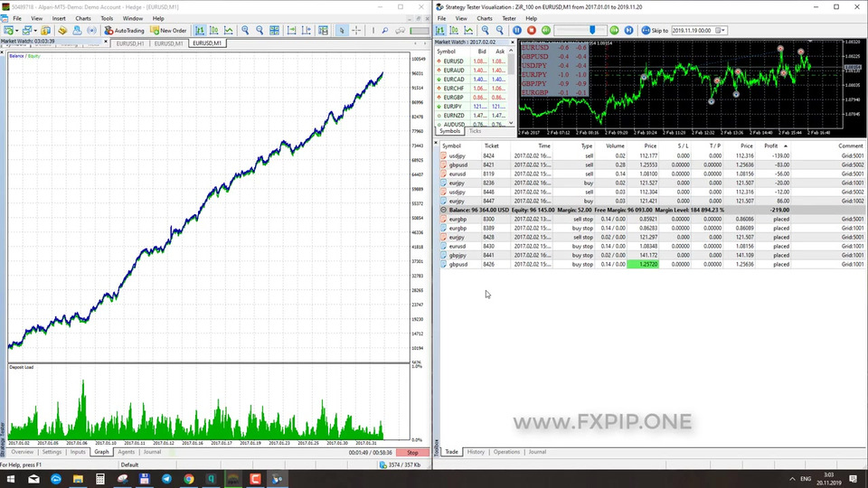Click tile windows icon in left toolbar

275,31
